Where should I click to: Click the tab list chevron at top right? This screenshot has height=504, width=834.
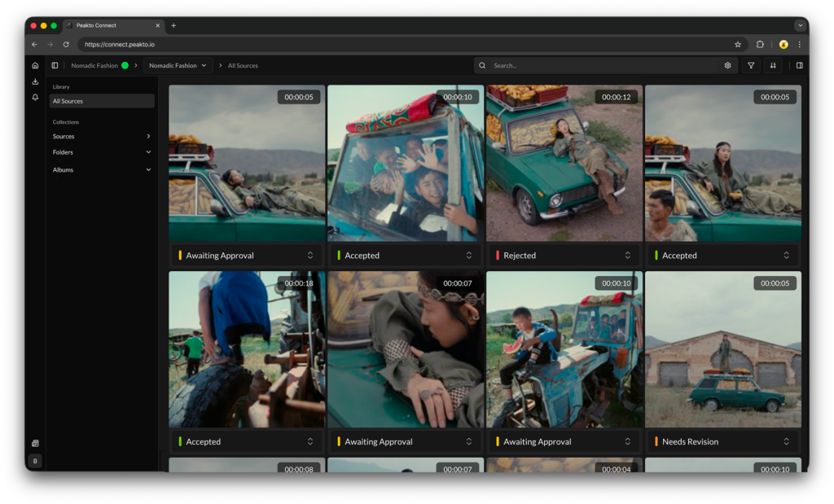click(x=800, y=25)
